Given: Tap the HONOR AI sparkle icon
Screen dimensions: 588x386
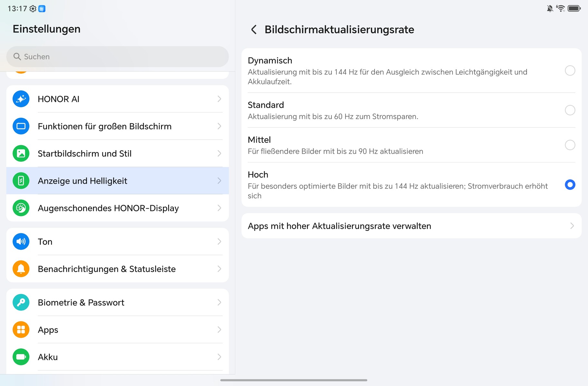Looking at the screenshot, I should pos(21,99).
